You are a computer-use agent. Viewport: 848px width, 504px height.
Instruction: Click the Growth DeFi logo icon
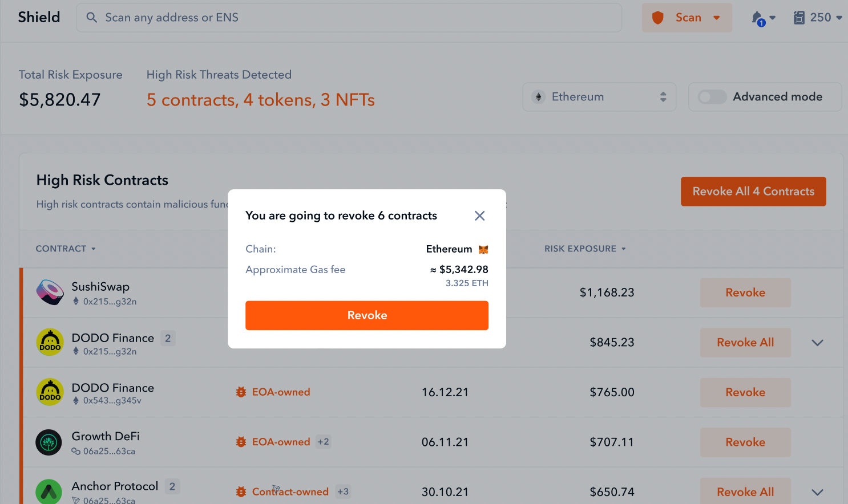49,442
